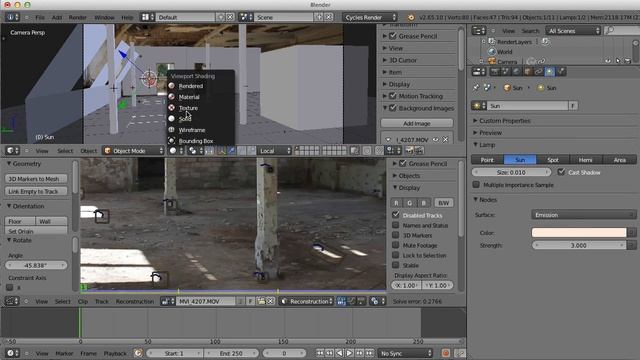Viewport: 640px width, 360px height.
Task: Click the Add Image button
Action: (417, 123)
